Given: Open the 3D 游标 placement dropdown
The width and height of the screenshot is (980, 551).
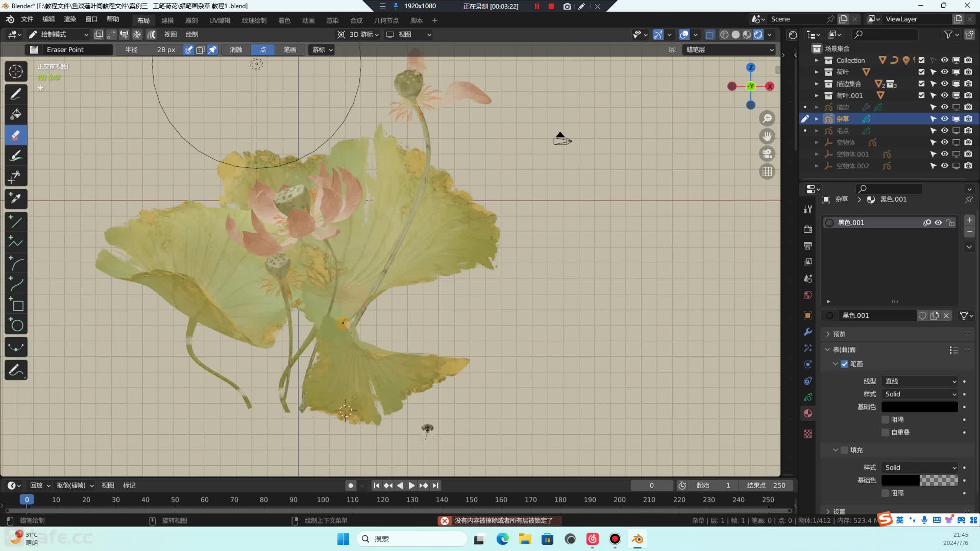Looking at the screenshot, I should [x=358, y=34].
